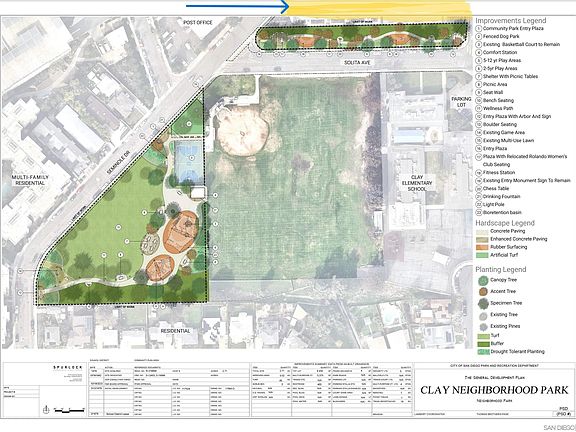The height and width of the screenshot is (432, 576).
Task: Click the blue basketball court on the plan
Action: pos(188,161)
